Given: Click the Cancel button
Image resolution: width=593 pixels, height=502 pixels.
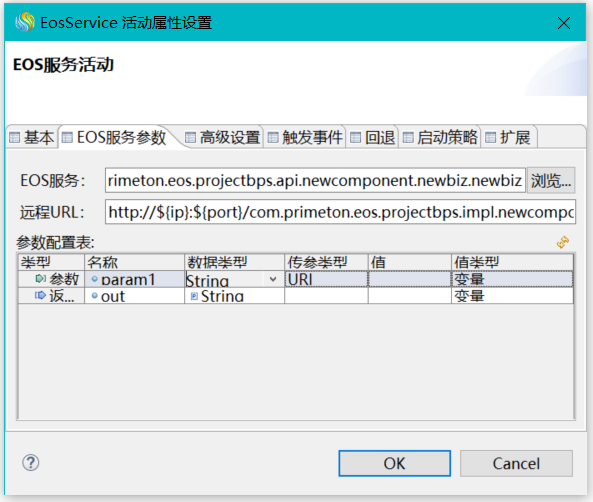Looking at the screenshot, I should (516, 463).
